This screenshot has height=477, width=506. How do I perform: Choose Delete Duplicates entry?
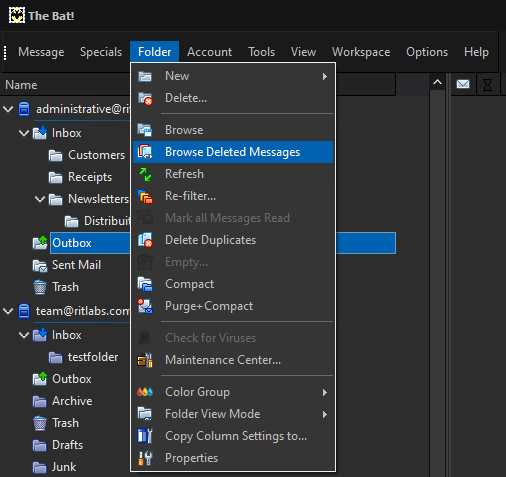[x=233, y=240]
